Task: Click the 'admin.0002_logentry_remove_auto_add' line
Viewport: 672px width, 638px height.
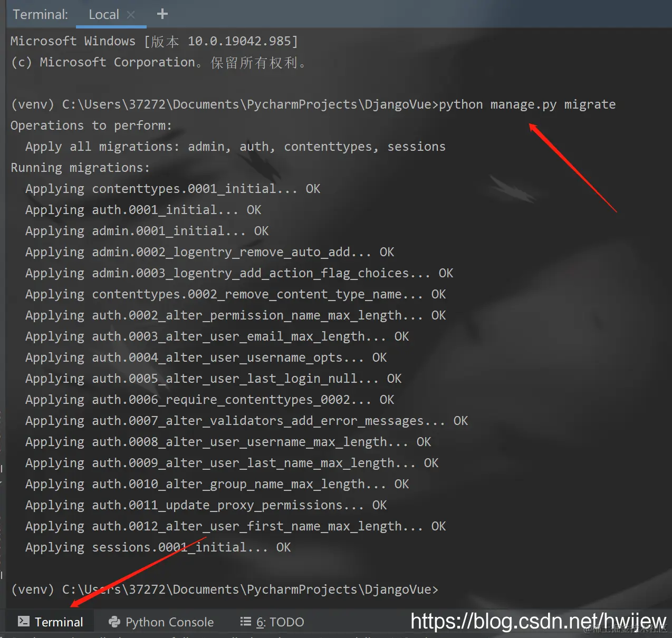Action: tap(209, 252)
